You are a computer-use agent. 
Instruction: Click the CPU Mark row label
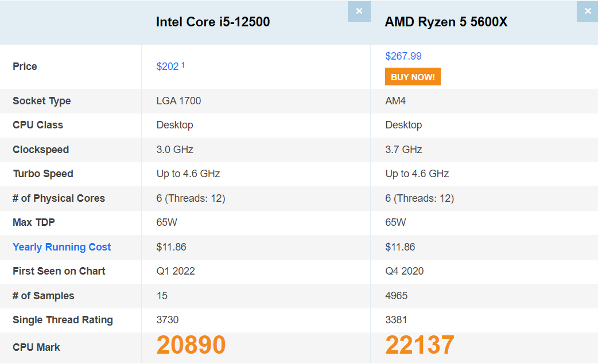36,347
